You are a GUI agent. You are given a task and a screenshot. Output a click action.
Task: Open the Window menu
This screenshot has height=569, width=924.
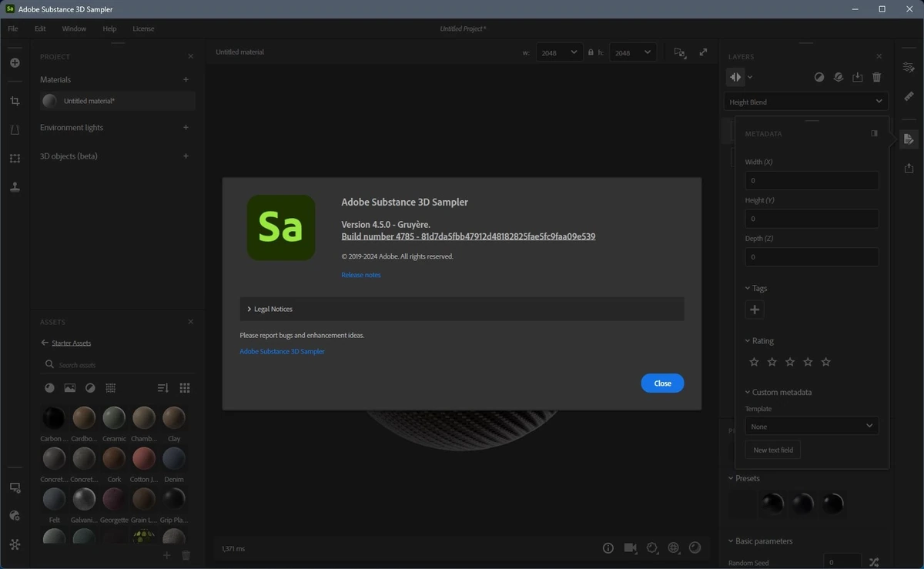[74, 28]
